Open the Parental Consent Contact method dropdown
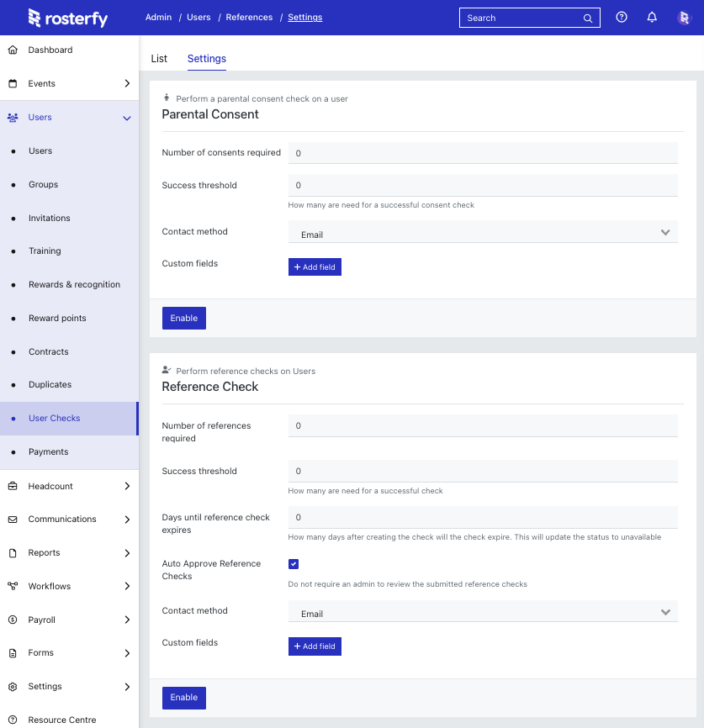This screenshot has width=704, height=728. coord(483,231)
